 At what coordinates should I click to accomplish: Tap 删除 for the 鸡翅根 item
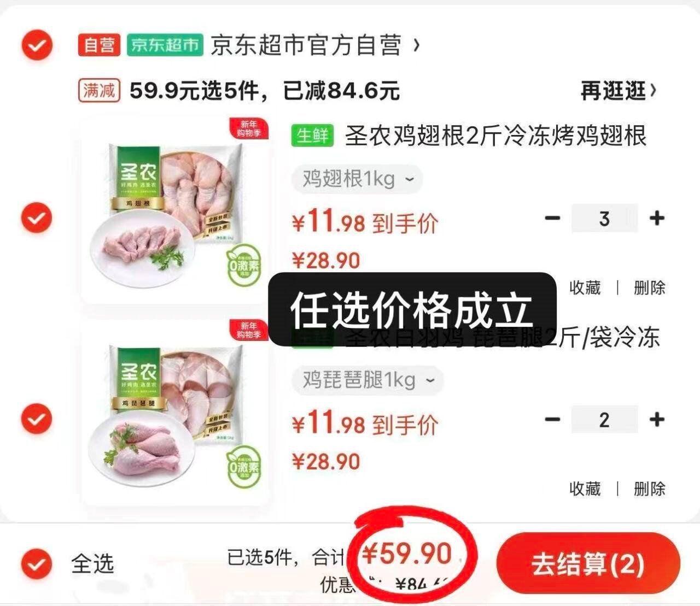[649, 287]
